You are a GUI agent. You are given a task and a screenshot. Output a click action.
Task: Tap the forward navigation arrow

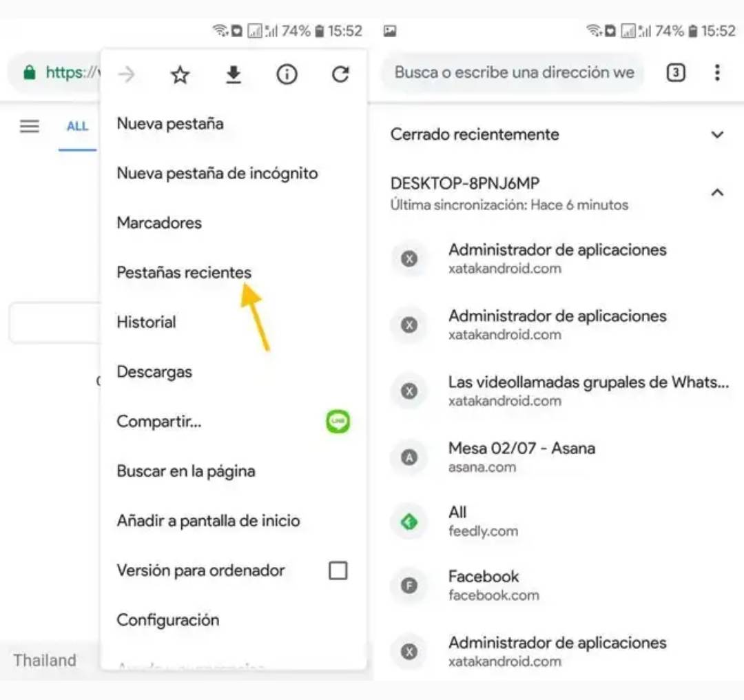coord(127,74)
